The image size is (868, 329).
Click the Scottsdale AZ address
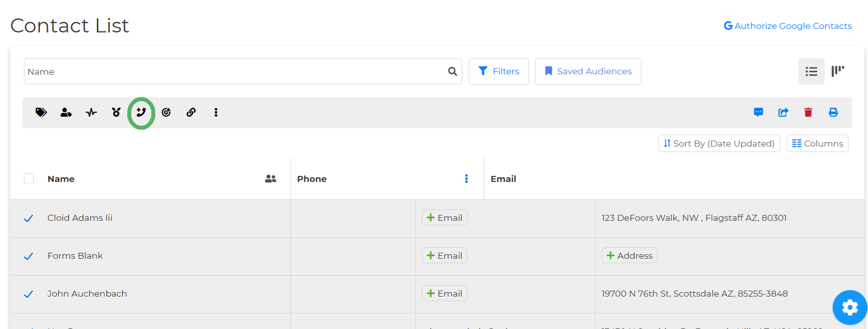pyautogui.click(x=694, y=294)
